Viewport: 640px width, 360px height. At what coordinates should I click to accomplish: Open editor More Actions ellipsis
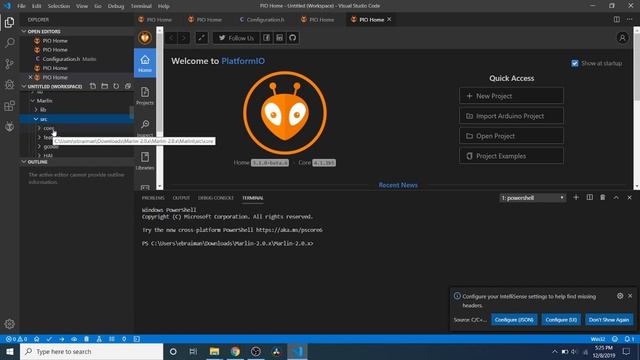[629, 20]
